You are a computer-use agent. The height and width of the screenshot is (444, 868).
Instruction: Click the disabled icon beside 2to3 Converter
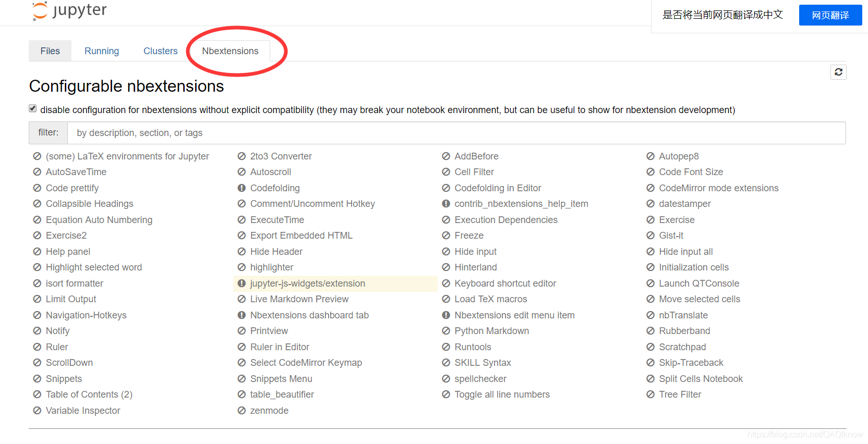(x=242, y=156)
